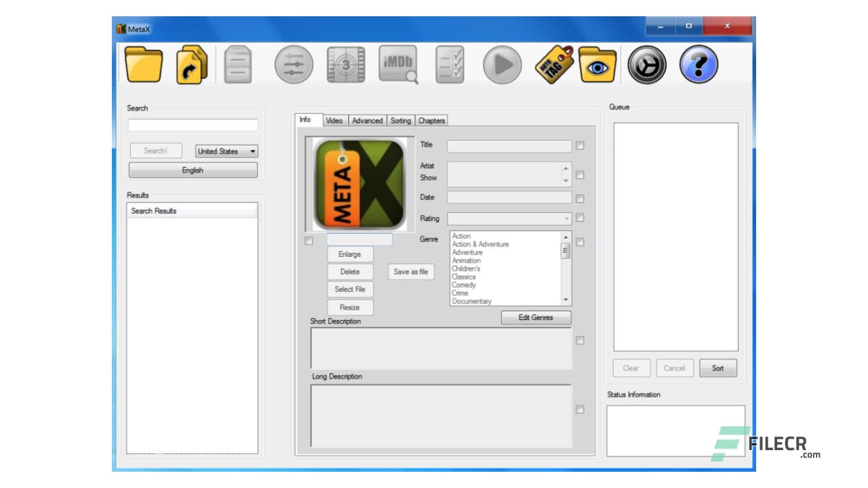
Task: Open the Rating dropdown list
Action: point(566,218)
